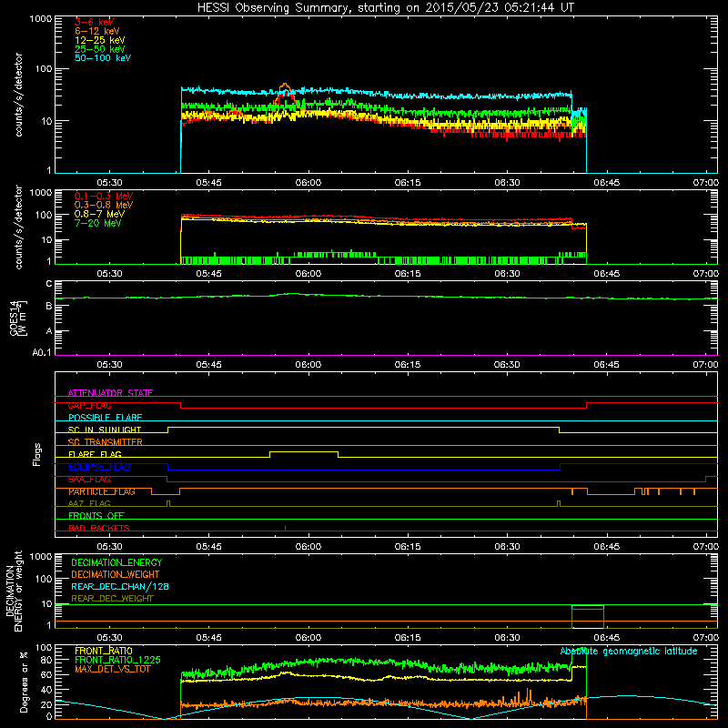The image size is (728, 728).
Task: Click the DECIMATION_ENERGY legend entry
Action: (116, 562)
